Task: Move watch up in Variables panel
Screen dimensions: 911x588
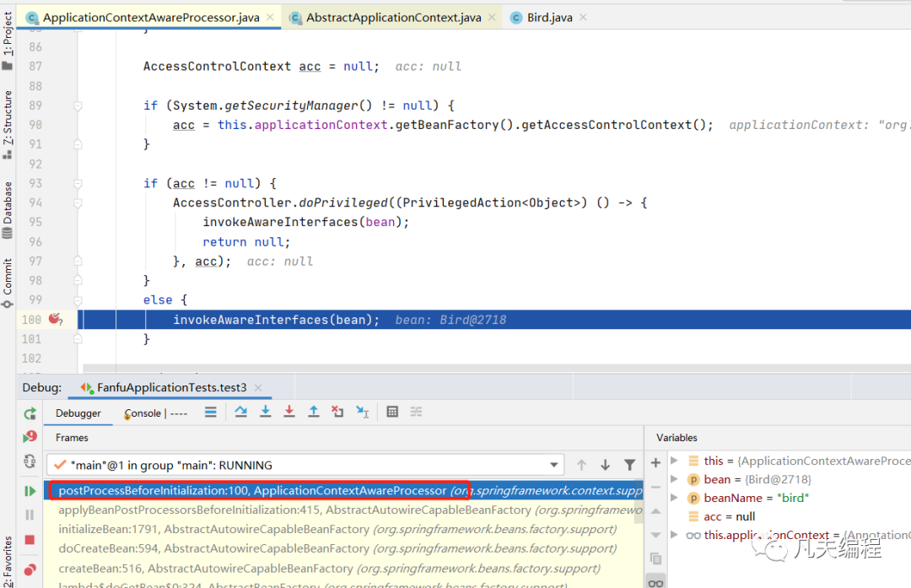Action: click(656, 510)
